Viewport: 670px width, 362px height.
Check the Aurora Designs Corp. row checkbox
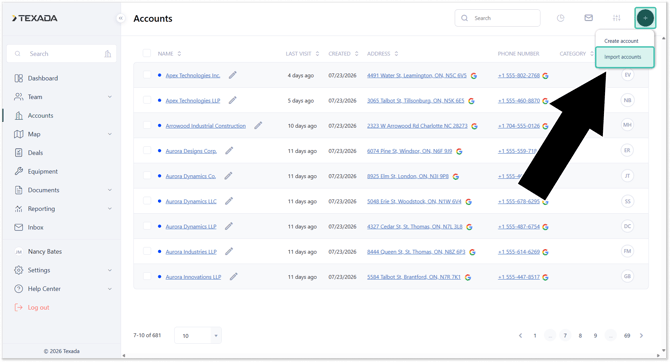(147, 150)
